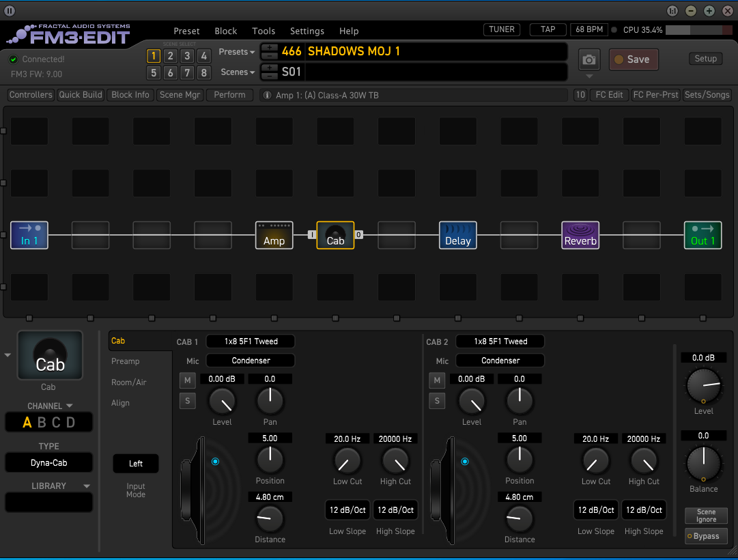Image resolution: width=738 pixels, height=560 pixels.
Task: Select the Out 1 output block
Action: [702, 235]
